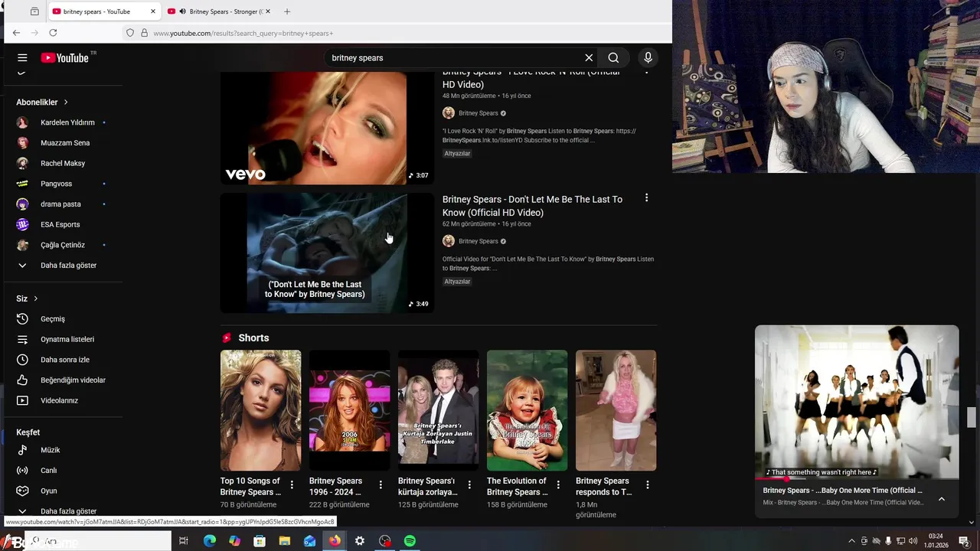
Task: Open Spotify from the taskbar
Action: pyautogui.click(x=410, y=541)
